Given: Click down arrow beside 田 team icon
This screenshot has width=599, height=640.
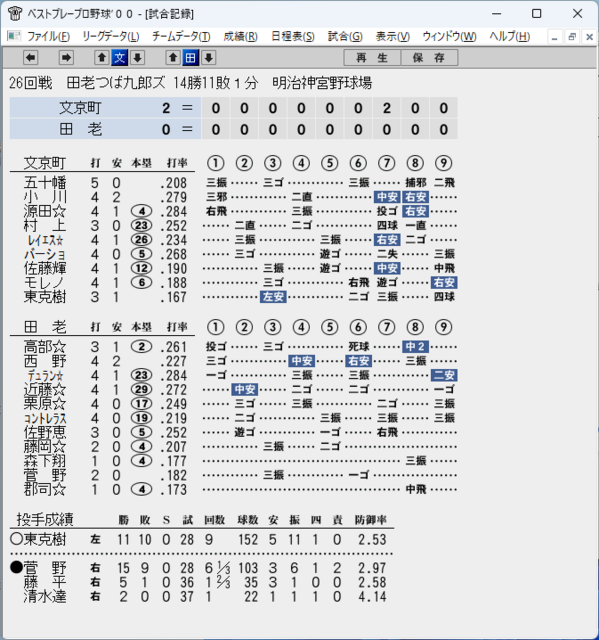Looking at the screenshot, I should pyautogui.click(x=209, y=58).
